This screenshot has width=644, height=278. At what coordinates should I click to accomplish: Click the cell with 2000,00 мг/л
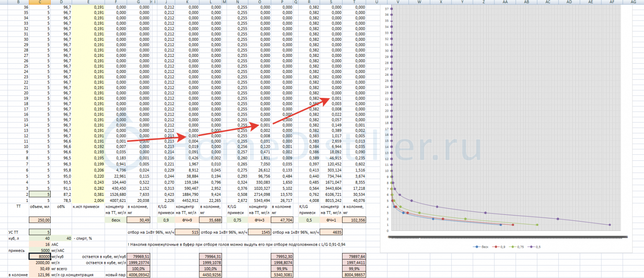click(x=40, y=262)
